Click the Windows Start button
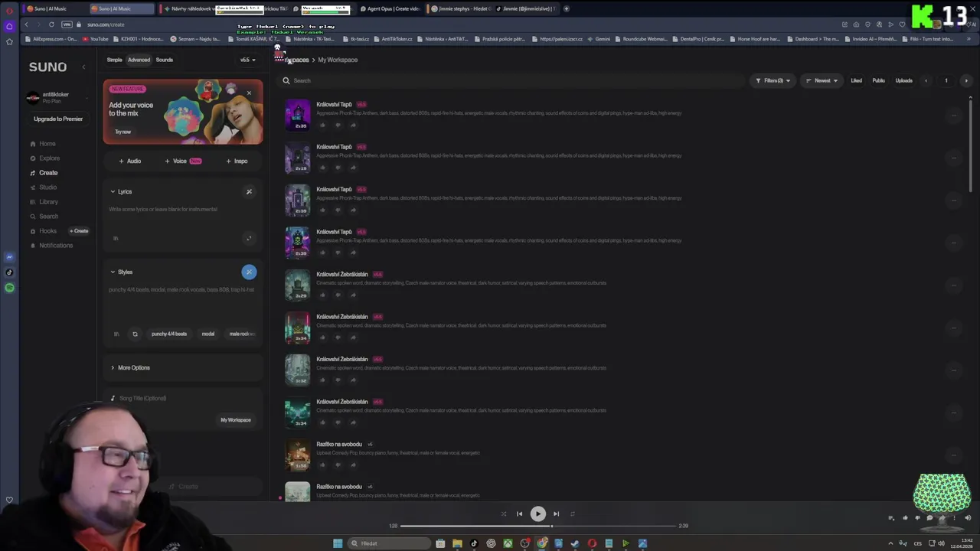This screenshot has width=980, height=551. click(338, 543)
